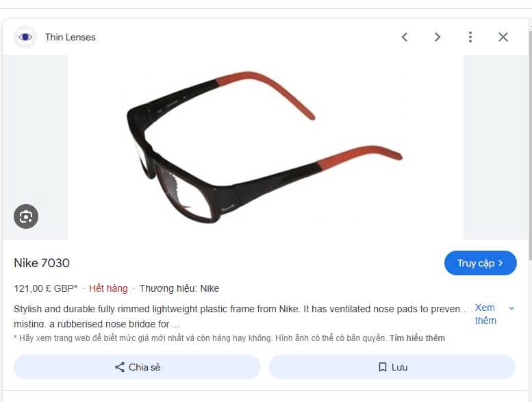The height and width of the screenshot is (402, 532).
Task: Save the image with Lưu button
Action: tap(392, 367)
